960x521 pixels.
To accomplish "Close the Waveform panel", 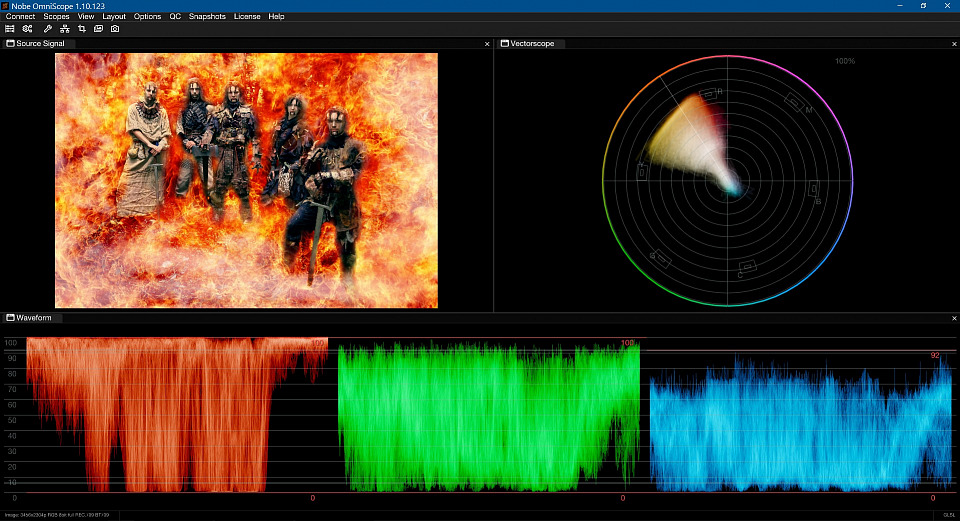I will click(954, 318).
